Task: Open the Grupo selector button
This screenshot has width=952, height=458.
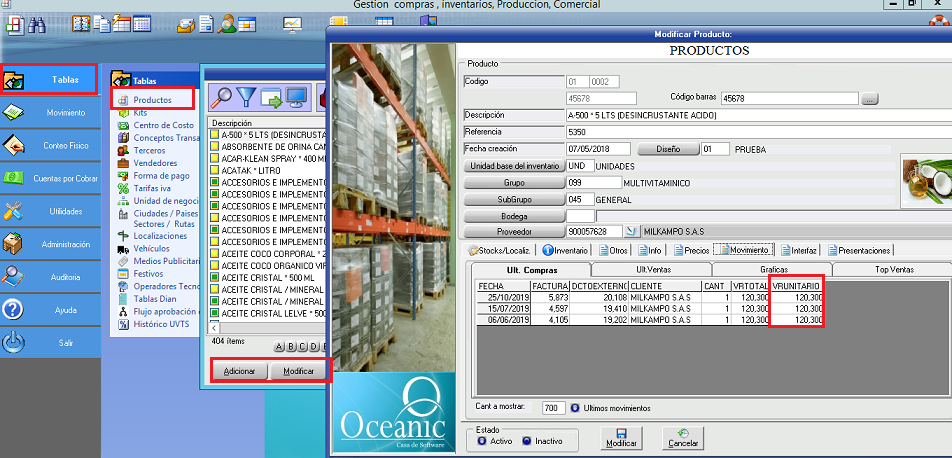Action: click(514, 183)
